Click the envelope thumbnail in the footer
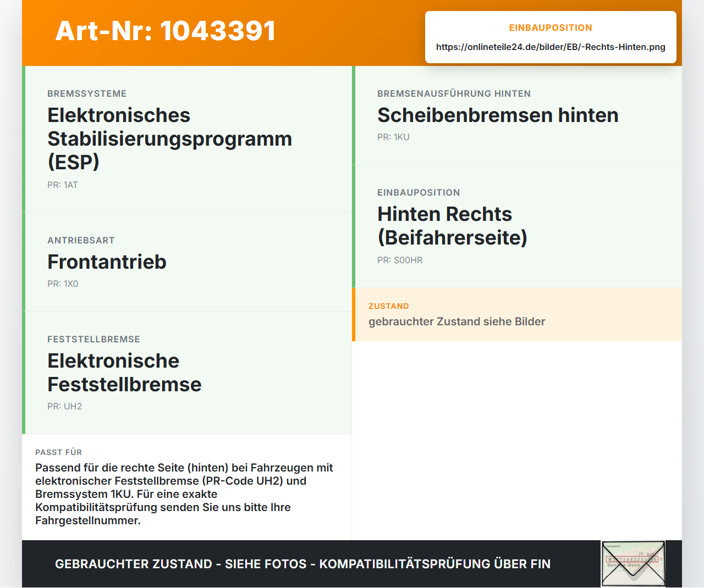 tap(633, 564)
